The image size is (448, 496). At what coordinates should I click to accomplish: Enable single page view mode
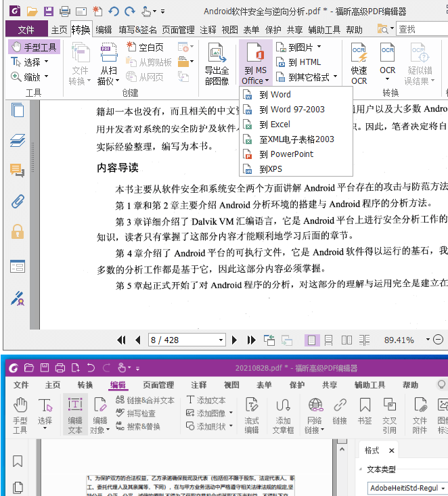coord(312,340)
